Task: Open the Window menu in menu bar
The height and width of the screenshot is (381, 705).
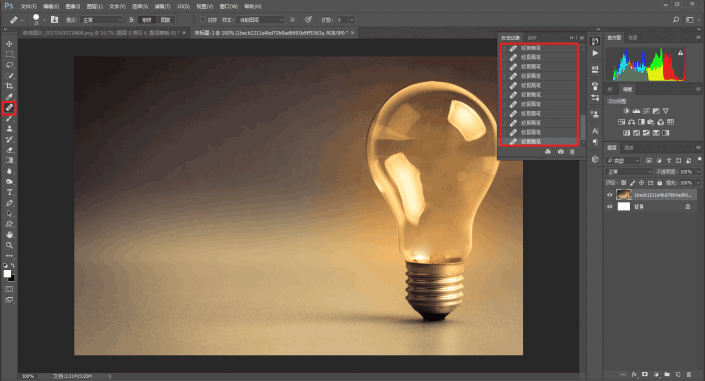Action: click(228, 6)
